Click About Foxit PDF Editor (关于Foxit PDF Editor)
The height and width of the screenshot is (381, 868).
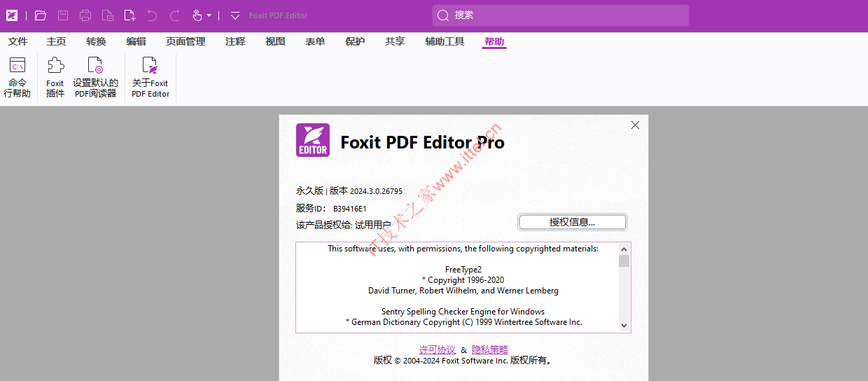pos(150,78)
